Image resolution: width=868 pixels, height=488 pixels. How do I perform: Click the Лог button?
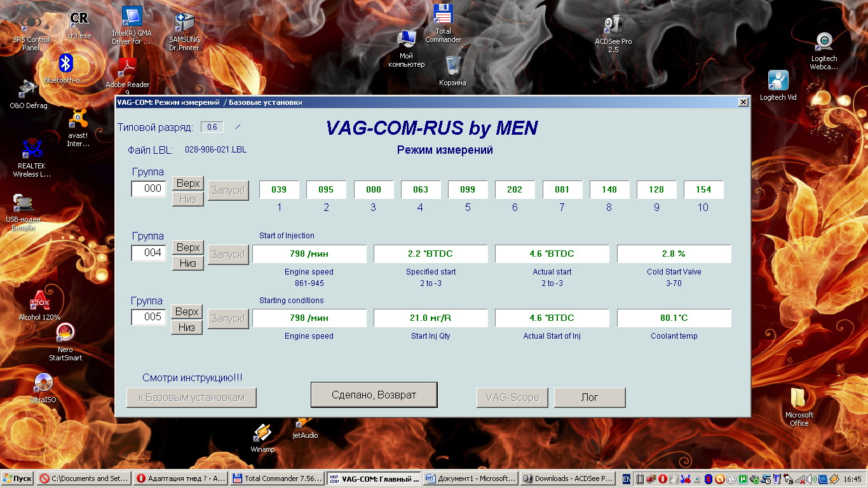click(590, 397)
